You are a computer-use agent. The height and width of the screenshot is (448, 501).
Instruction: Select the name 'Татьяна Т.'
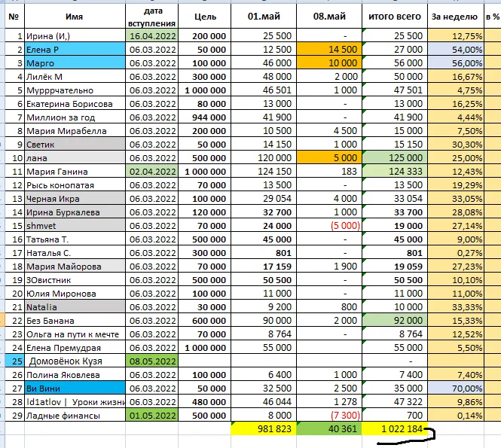coord(75,239)
